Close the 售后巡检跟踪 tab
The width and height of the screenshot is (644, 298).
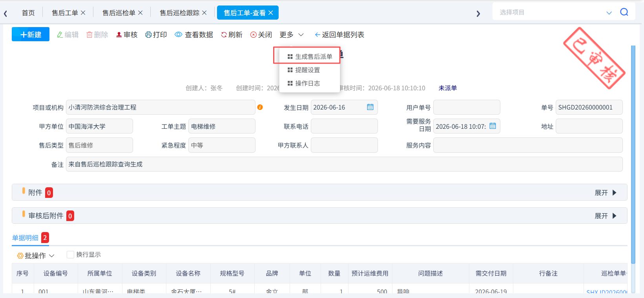tap(204, 13)
